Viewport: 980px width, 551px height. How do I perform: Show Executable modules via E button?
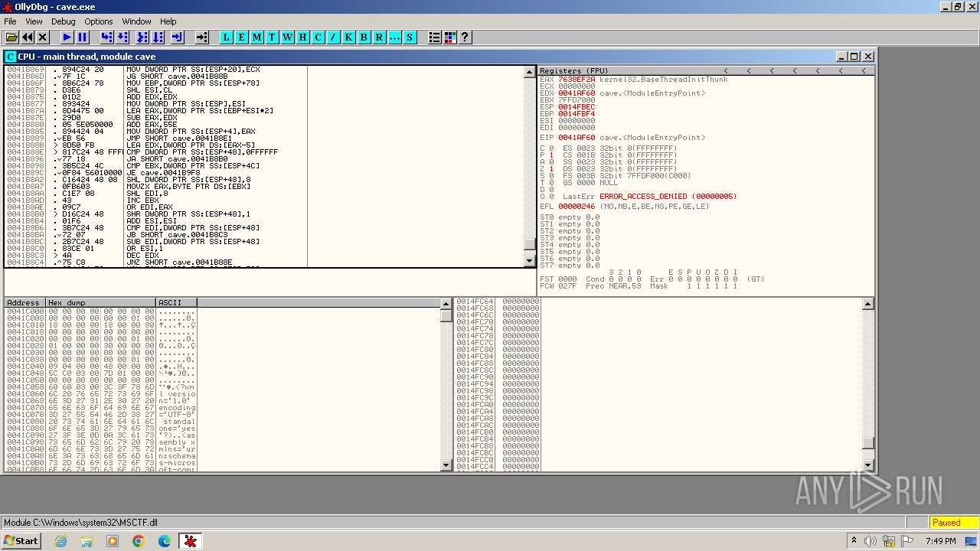click(241, 37)
